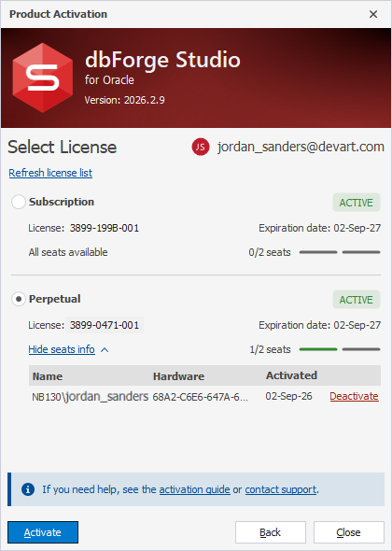This screenshot has width=392, height=551.
Task: Click the ACTIVE badge for Perpetual
Action: pos(357,300)
